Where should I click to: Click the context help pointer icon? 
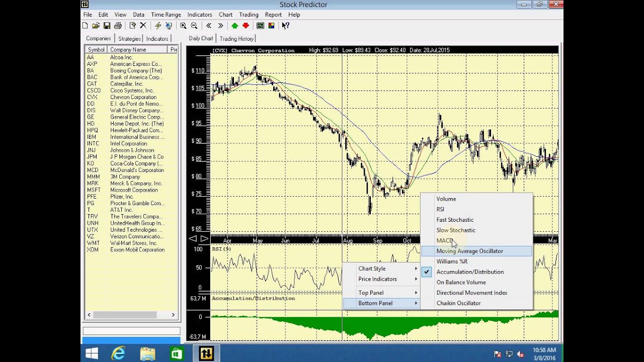tap(285, 26)
